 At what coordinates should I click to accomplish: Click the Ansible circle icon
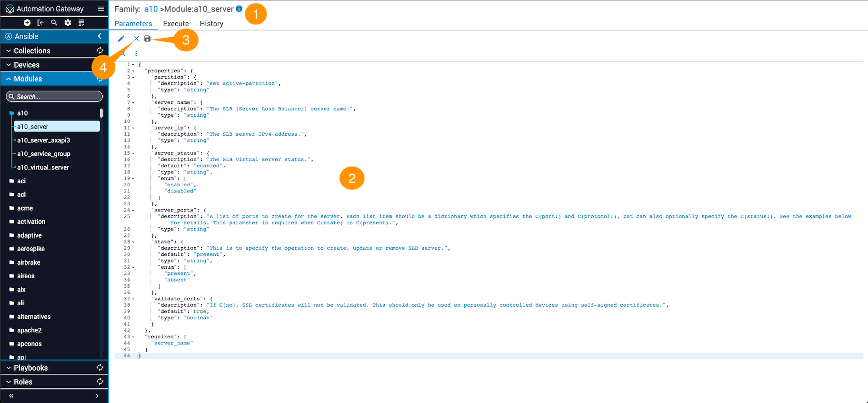tap(9, 36)
